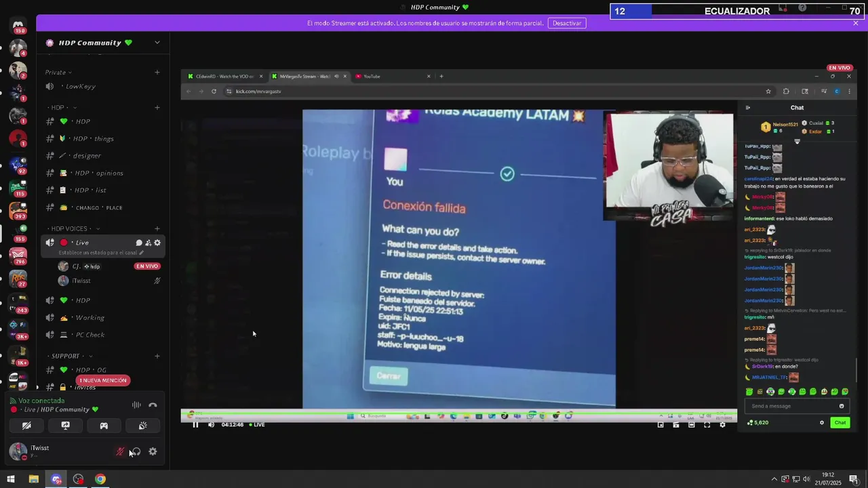Open the HDP list text channel

tap(102, 190)
